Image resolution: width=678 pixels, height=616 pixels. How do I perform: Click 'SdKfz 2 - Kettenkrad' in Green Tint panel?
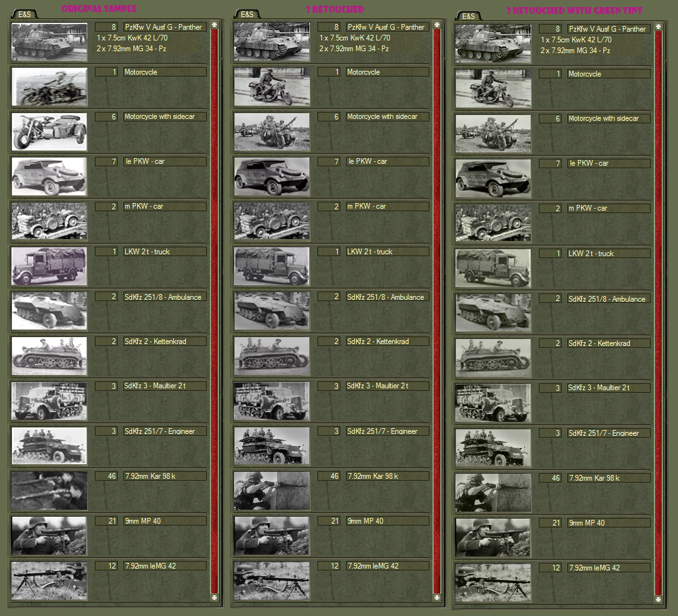point(609,343)
